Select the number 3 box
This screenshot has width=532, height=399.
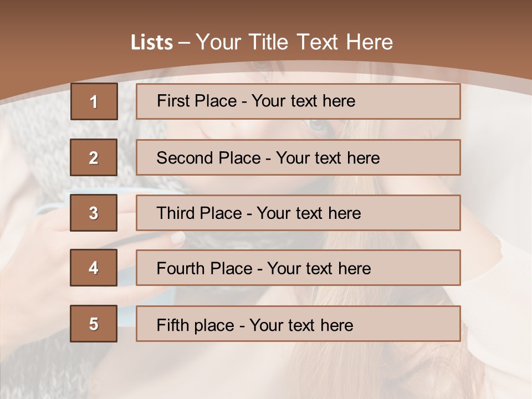pos(94,213)
